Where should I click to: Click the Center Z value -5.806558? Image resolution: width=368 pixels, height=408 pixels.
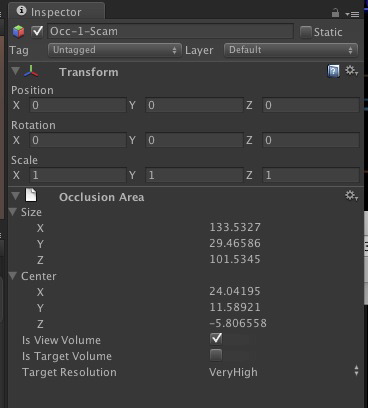coord(238,323)
